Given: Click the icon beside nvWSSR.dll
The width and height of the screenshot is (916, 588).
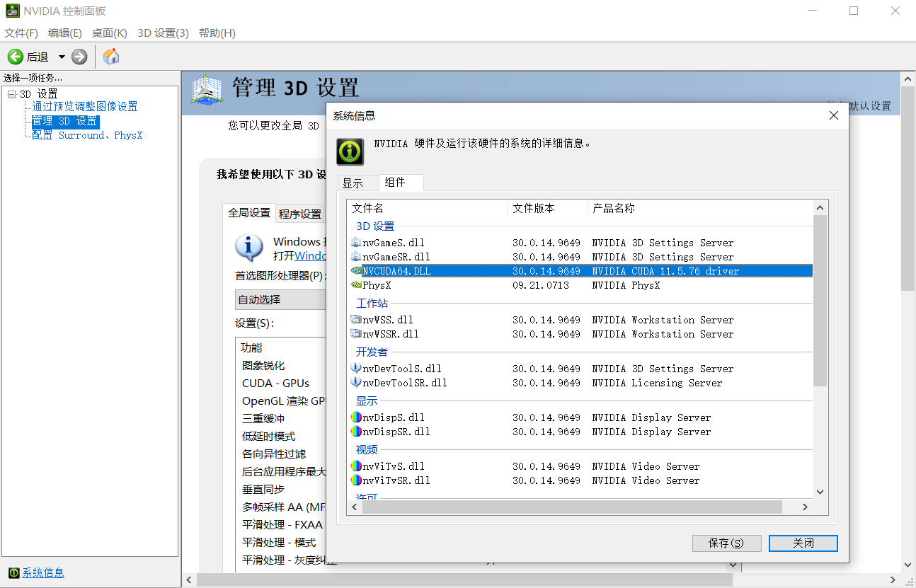Looking at the screenshot, I should pyautogui.click(x=356, y=334).
